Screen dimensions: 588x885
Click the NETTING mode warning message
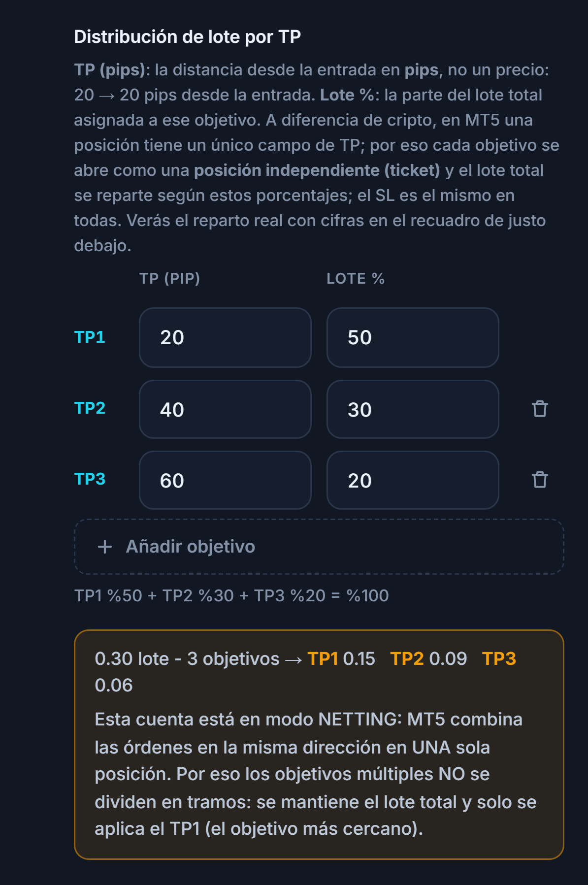tap(315, 774)
